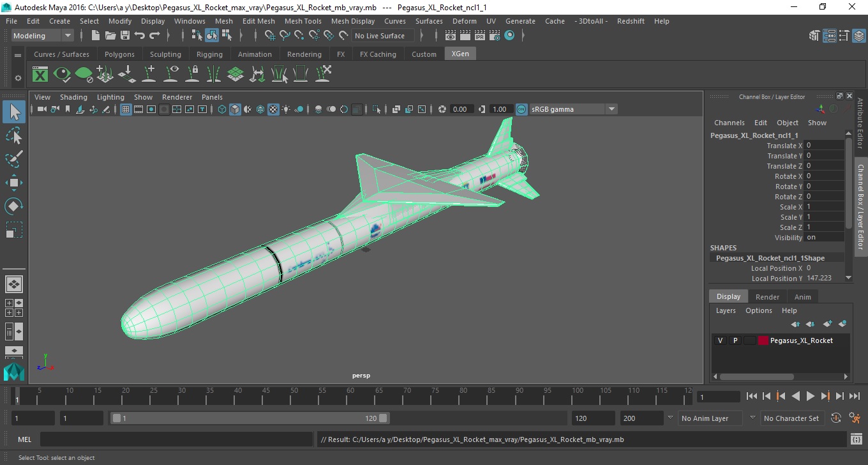Open the Deform menu
The width and height of the screenshot is (868, 465).
464,21
